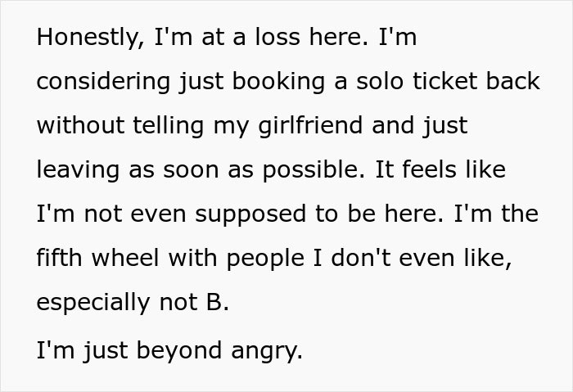The image size is (573, 392).
Task: Click the word "booking" in second line
Action: coord(267,83)
